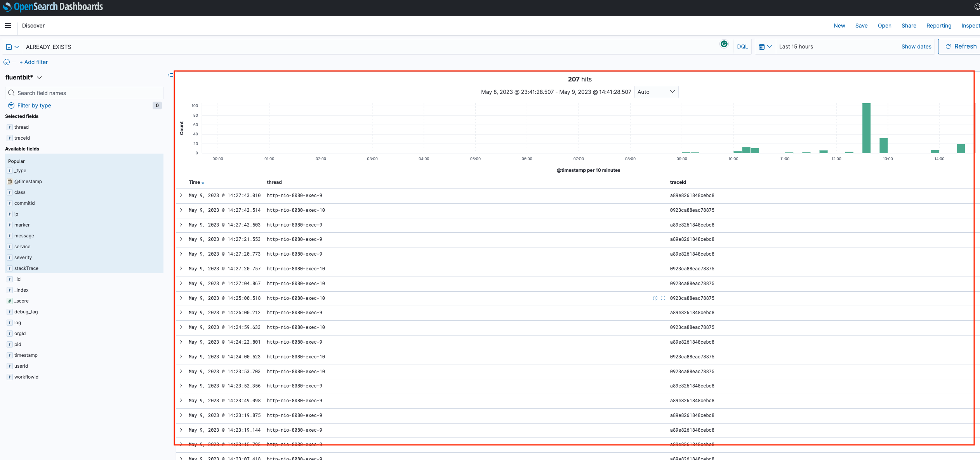The height and width of the screenshot is (460, 980).
Task: Open the Auto interval dropdown on histogram
Action: (x=656, y=92)
